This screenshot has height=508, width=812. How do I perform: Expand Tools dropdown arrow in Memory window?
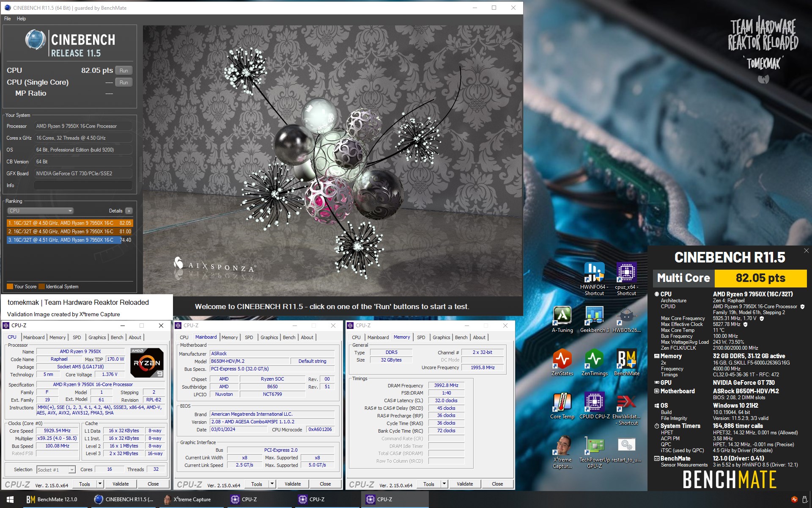[444, 484]
